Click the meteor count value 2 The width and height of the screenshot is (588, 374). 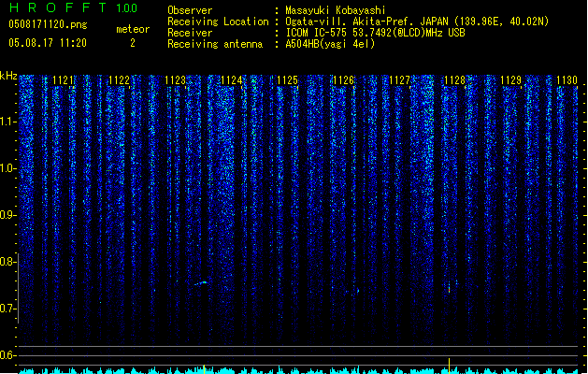[133, 43]
